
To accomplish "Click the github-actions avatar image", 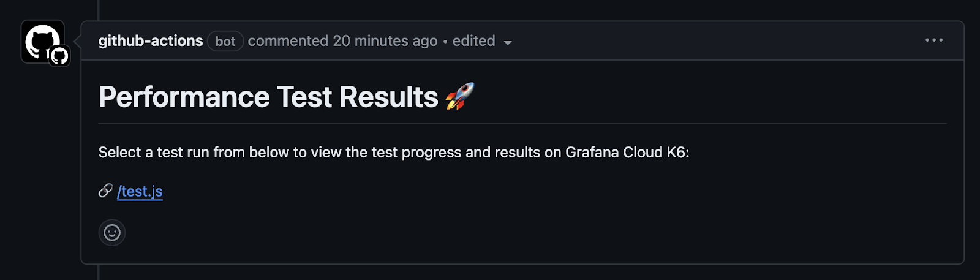I will (39, 38).
